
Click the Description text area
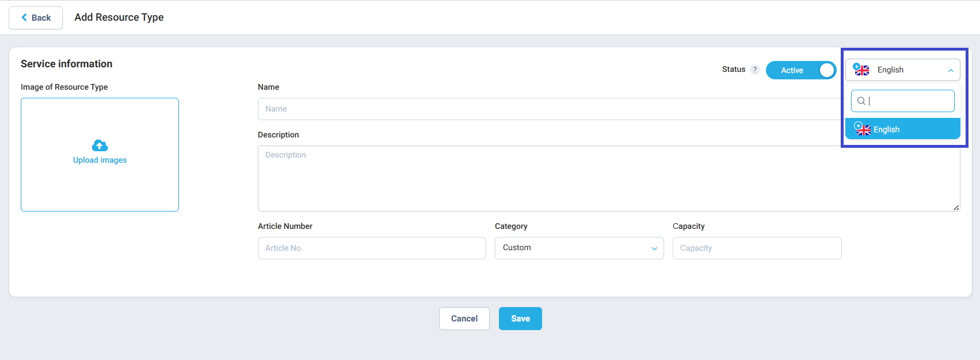[609, 178]
